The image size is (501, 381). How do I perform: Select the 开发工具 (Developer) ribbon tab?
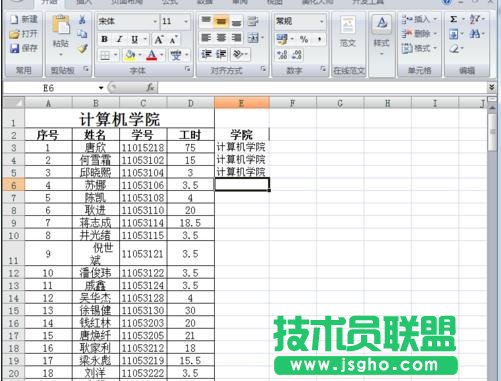(368, 3)
